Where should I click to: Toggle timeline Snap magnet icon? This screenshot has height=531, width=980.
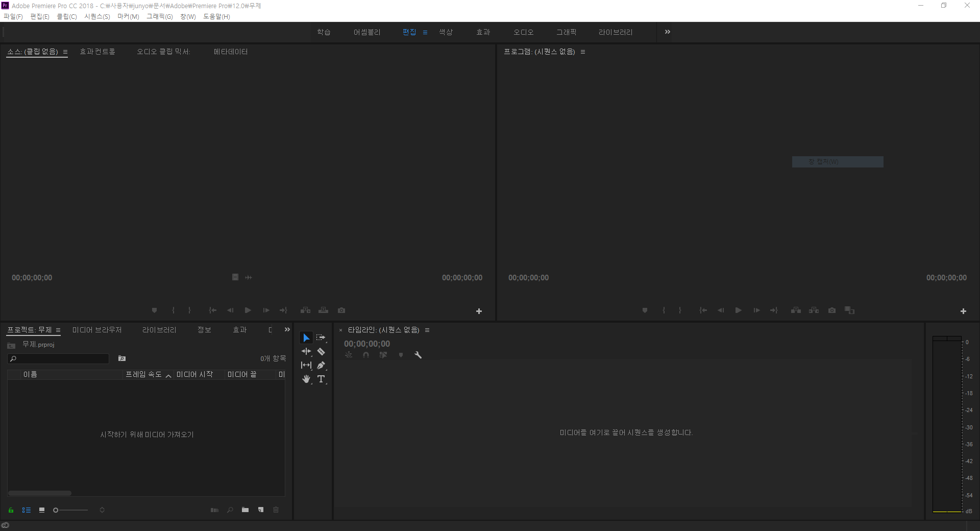(x=366, y=355)
